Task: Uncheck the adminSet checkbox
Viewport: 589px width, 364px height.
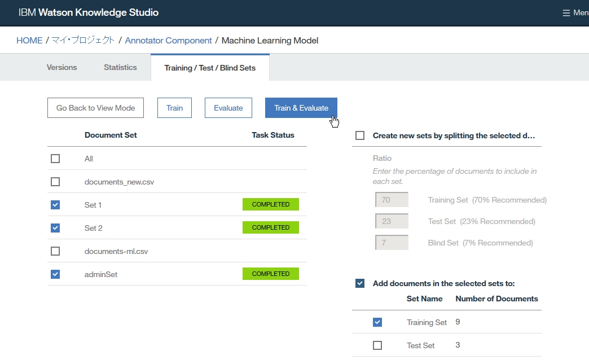Action: coord(55,274)
